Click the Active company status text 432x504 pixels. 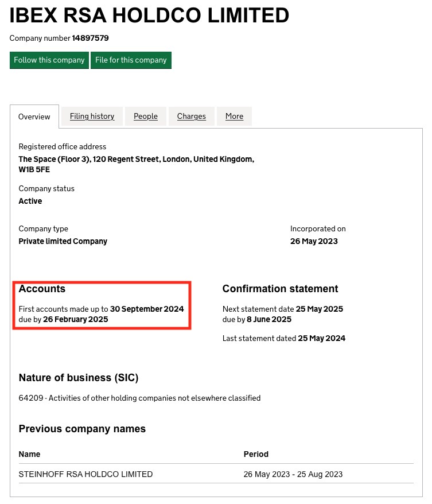click(30, 201)
